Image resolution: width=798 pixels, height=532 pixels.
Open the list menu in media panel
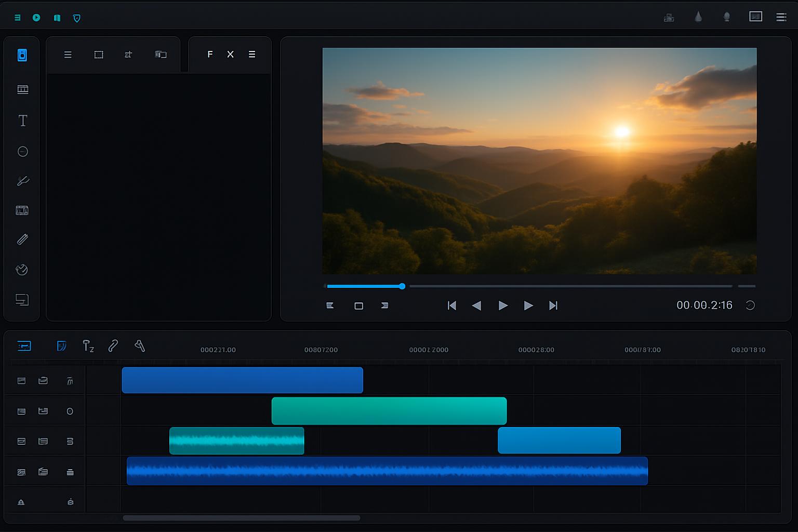point(68,55)
